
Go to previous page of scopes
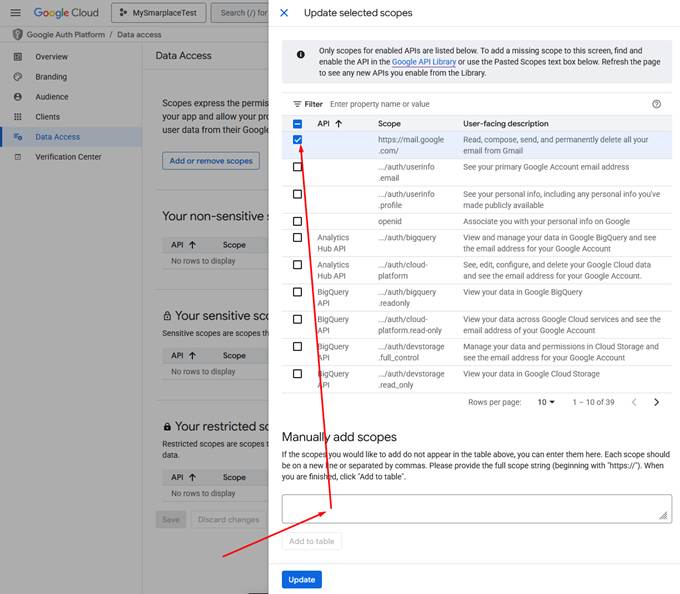pos(634,402)
